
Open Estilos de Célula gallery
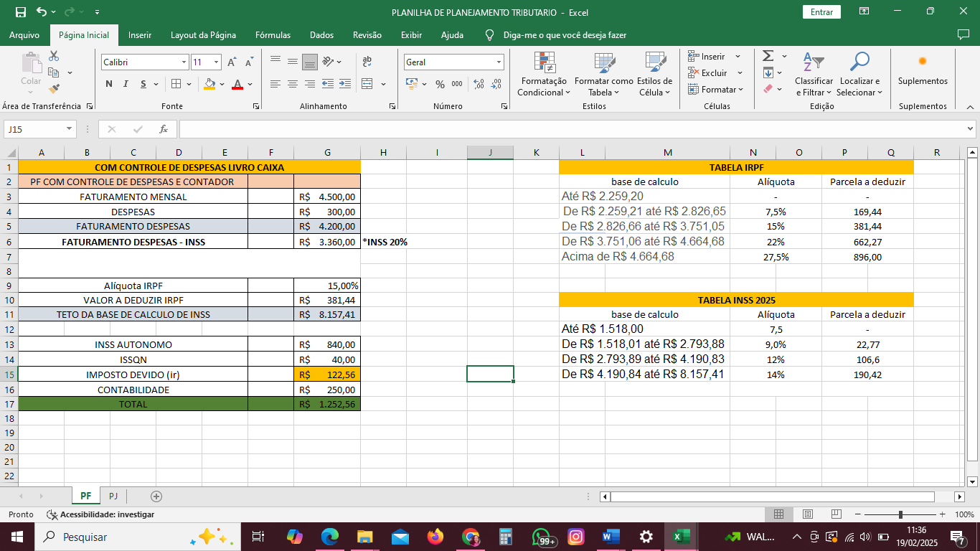654,75
